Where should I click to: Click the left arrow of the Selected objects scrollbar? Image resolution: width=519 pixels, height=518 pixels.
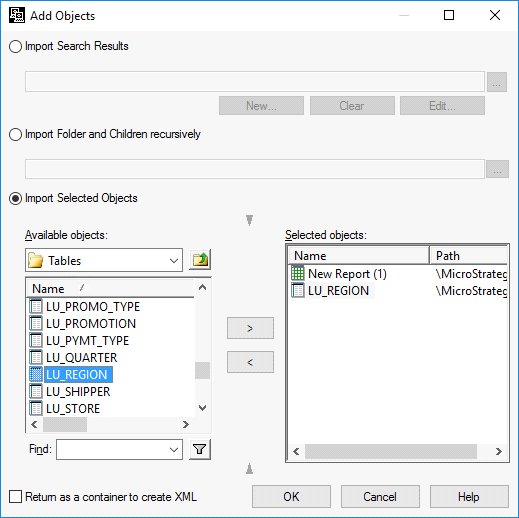click(296, 452)
